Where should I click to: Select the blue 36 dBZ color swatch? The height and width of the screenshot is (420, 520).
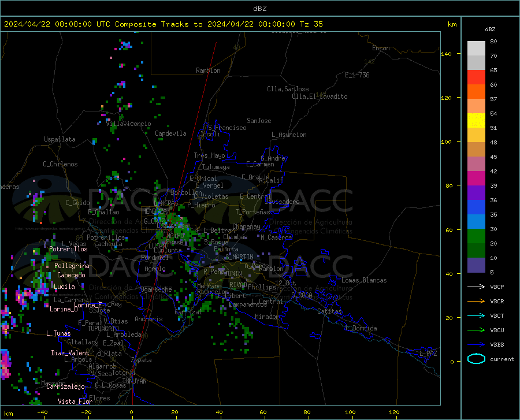[x=476, y=207]
